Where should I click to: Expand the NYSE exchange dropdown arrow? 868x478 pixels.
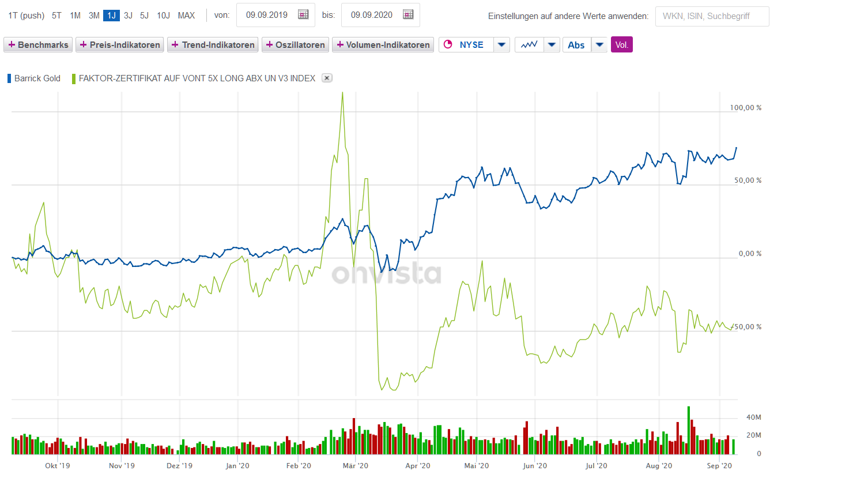pyautogui.click(x=501, y=44)
